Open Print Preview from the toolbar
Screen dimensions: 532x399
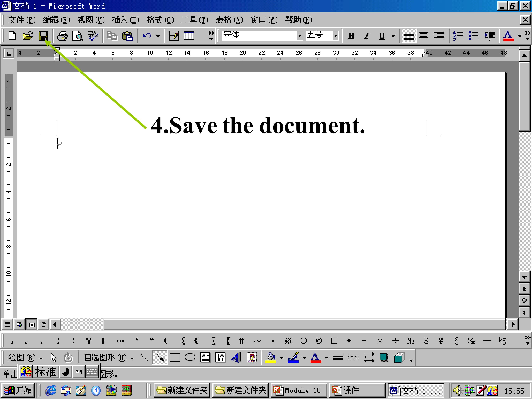pos(78,36)
